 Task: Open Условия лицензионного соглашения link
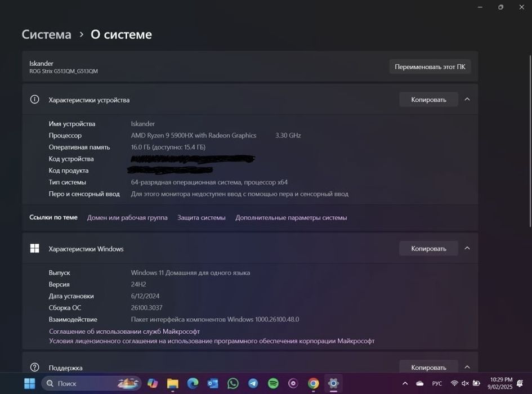(212, 341)
